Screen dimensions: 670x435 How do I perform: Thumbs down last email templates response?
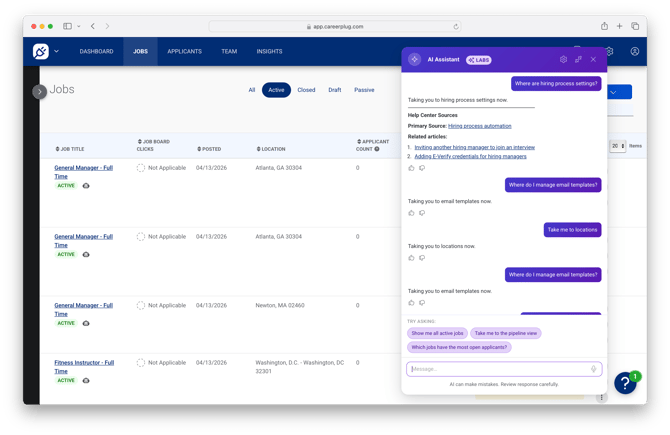[422, 303]
